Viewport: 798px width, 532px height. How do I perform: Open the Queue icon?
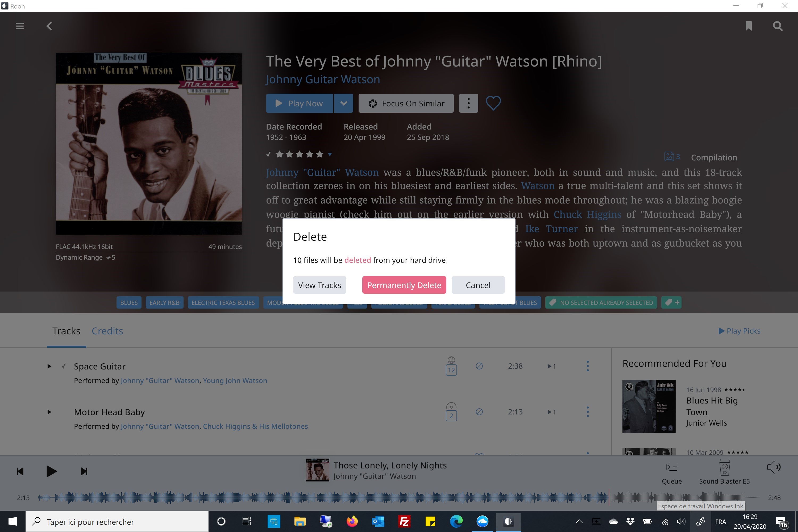(x=671, y=468)
